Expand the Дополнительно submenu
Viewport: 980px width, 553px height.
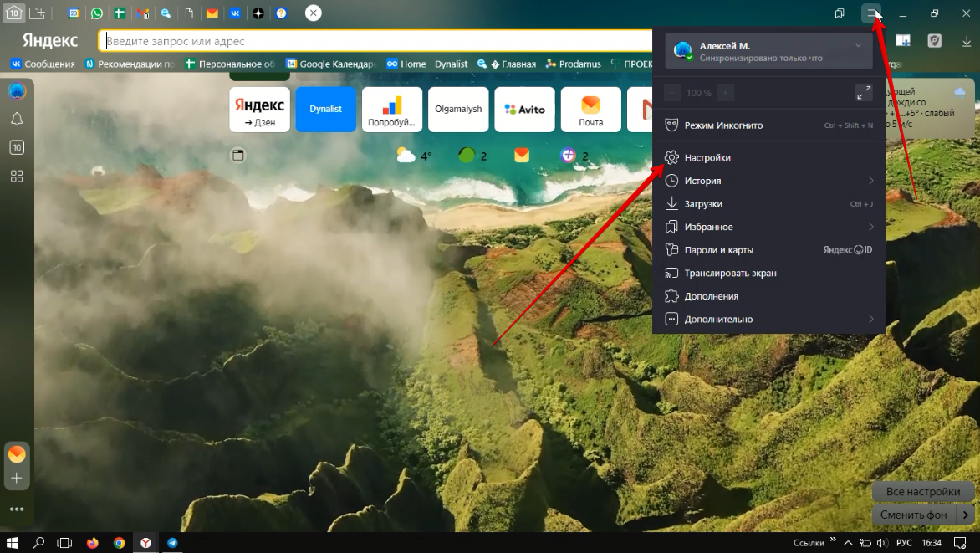tap(768, 320)
